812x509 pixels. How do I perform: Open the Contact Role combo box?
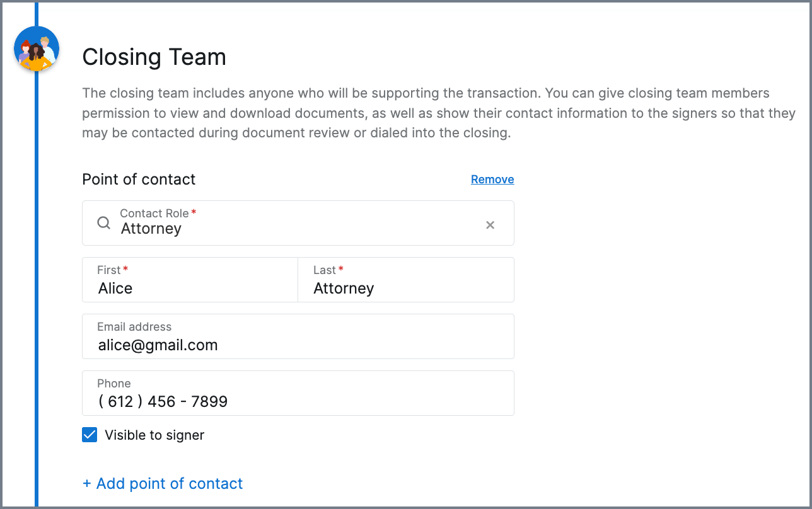click(298, 223)
